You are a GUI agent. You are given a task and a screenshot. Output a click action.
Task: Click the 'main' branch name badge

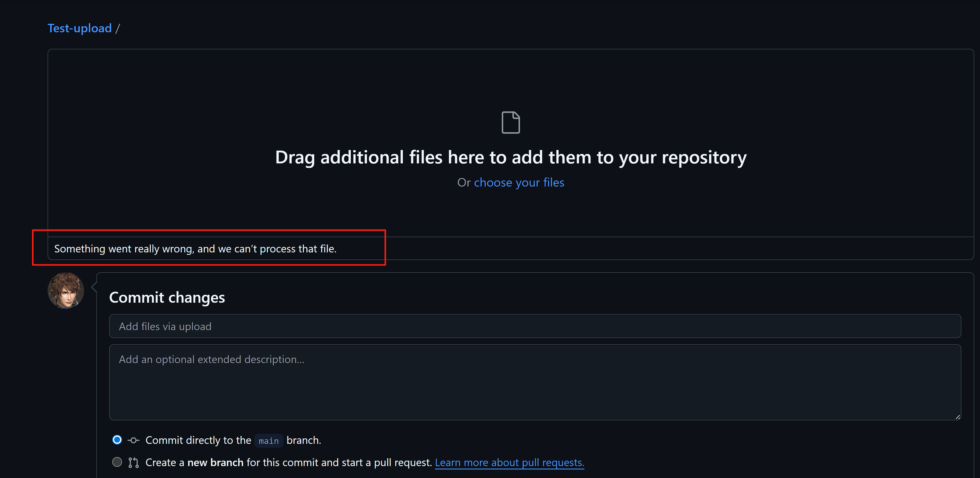pyautogui.click(x=269, y=441)
